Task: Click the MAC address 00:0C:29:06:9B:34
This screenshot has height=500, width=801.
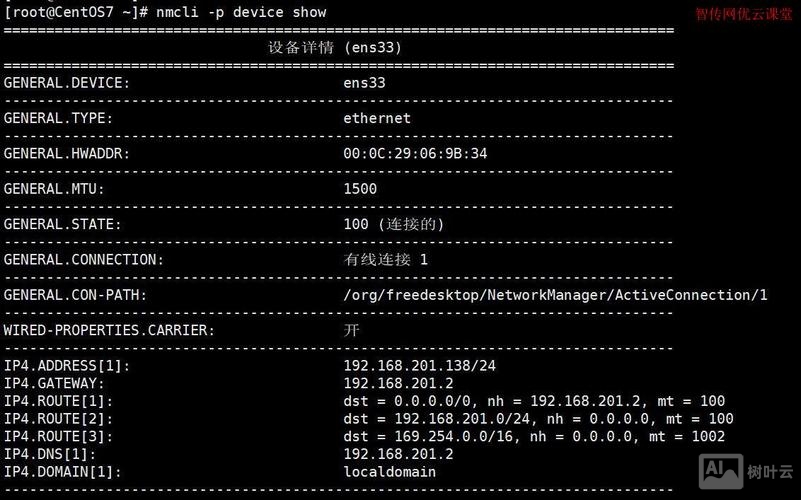Action: 415,153
